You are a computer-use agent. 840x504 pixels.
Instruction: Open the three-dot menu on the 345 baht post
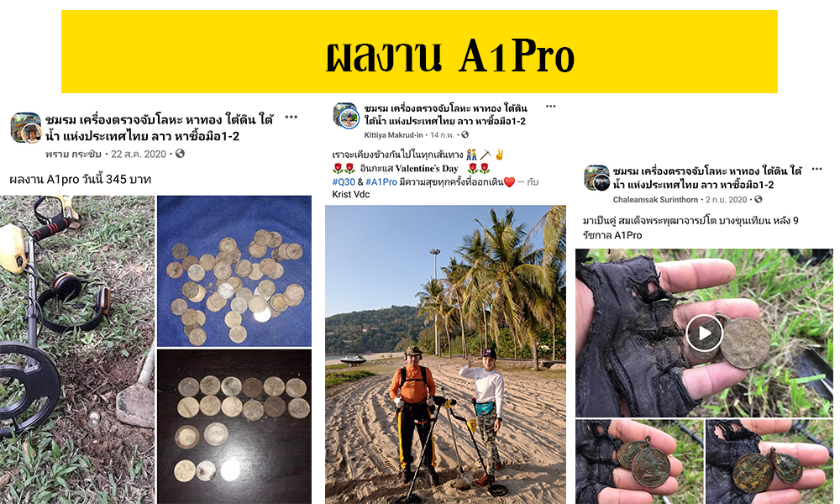(x=291, y=118)
